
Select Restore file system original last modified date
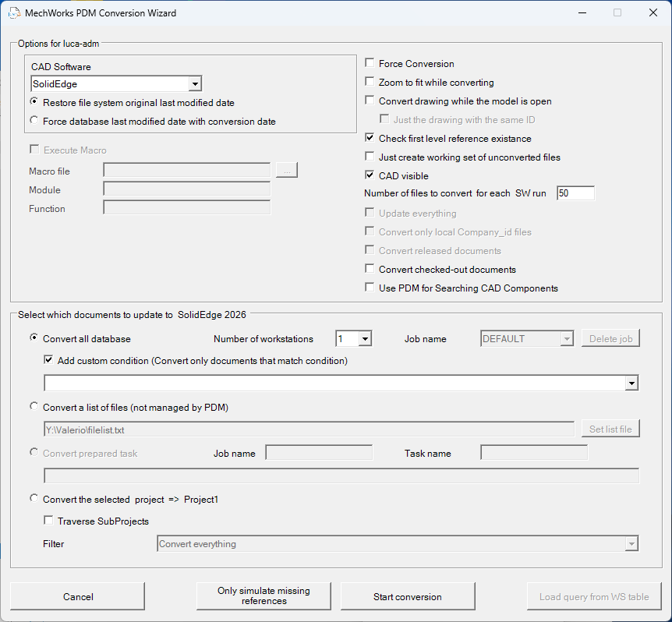pos(34,102)
